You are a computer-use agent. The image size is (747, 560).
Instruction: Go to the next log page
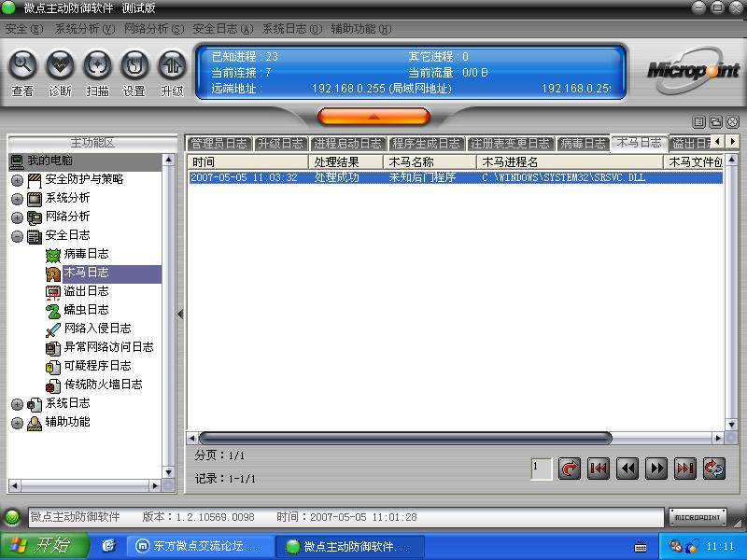click(656, 469)
